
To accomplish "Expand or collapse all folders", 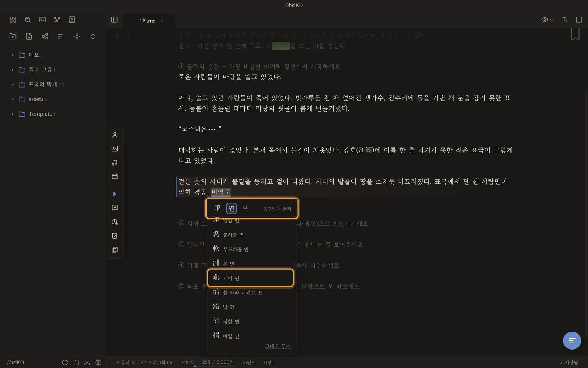I will tap(93, 36).
